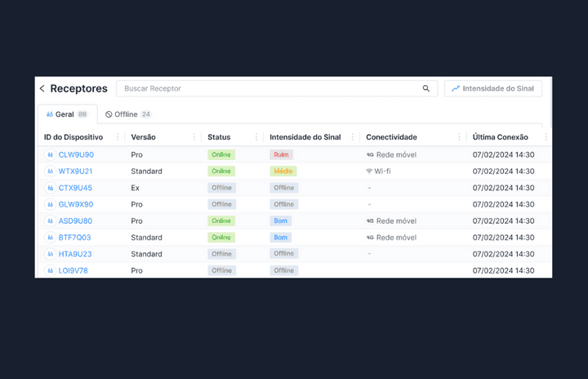Click the device icon beside GLW9X90
Image resolution: width=588 pixels, height=379 pixels.
50,204
